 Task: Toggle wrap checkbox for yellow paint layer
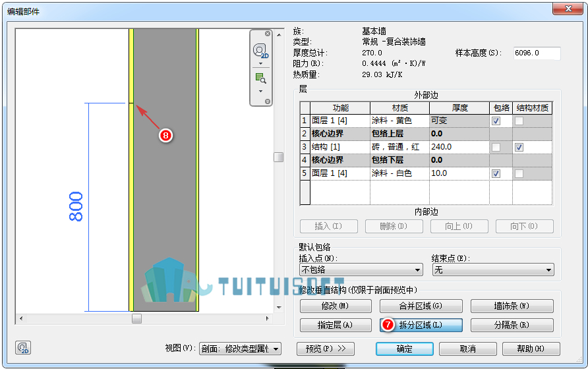coord(496,121)
